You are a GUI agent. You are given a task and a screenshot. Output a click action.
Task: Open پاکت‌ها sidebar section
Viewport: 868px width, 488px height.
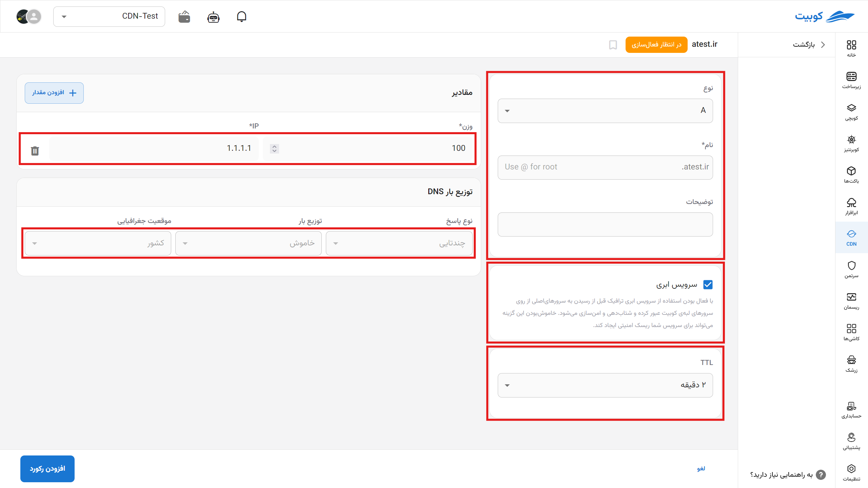[x=851, y=175]
